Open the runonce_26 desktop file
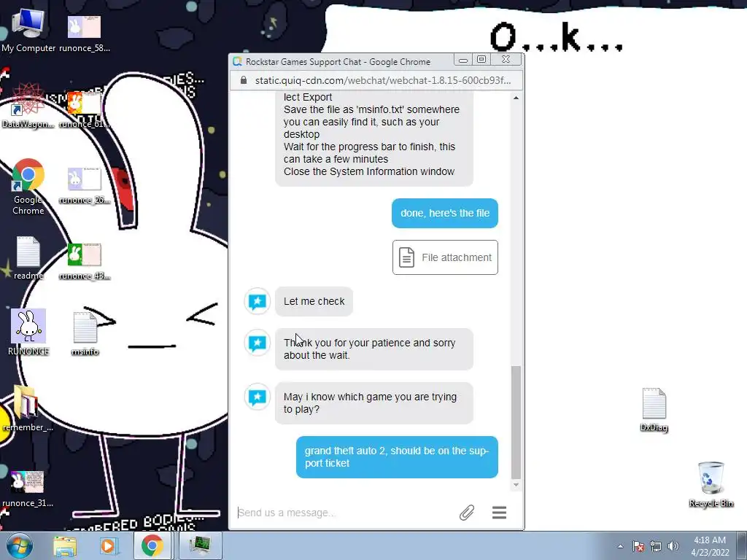The image size is (747, 560). coord(85,184)
